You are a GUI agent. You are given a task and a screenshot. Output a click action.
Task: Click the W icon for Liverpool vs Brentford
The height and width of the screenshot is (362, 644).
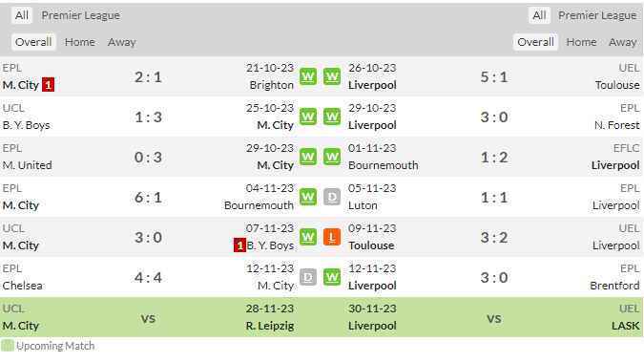click(x=332, y=277)
